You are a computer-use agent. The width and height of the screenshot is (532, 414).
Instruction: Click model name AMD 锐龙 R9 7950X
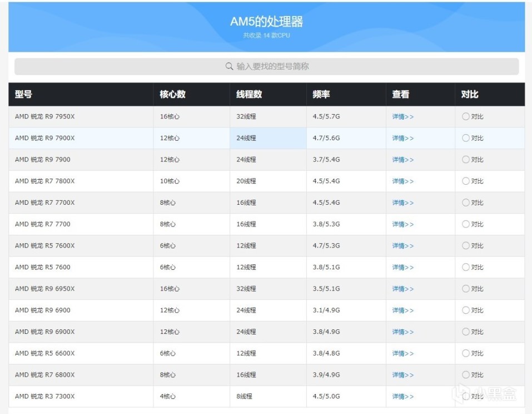click(x=45, y=116)
